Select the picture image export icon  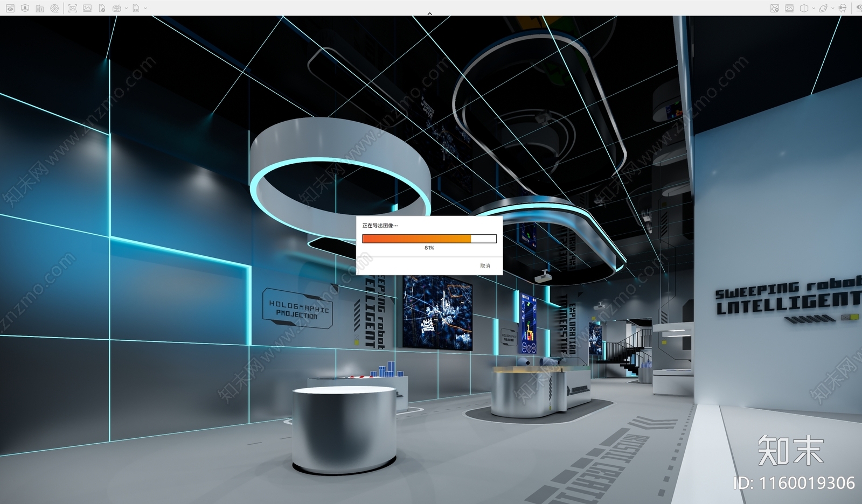(x=87, y=8)
